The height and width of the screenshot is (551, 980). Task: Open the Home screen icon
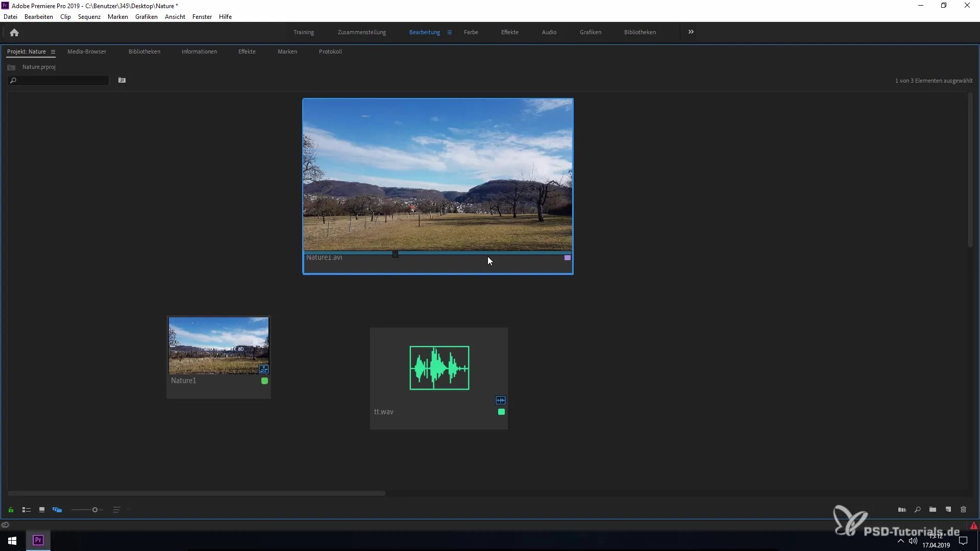pyautogui.click(x=14, y=33)
